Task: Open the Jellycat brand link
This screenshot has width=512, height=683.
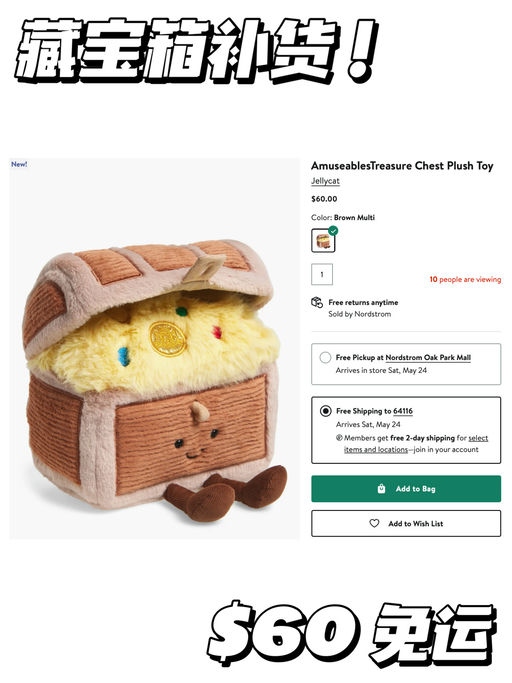Action: point(325,181)
